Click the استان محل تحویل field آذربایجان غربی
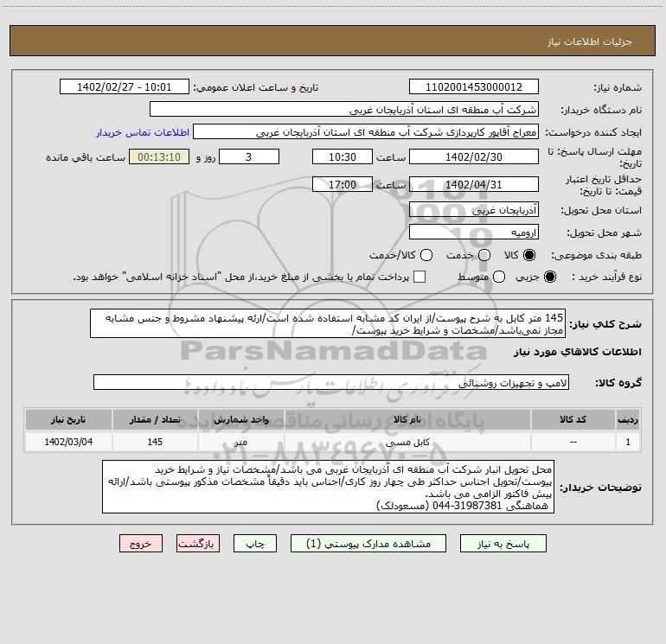Viewport: 666px width, 644px height. [x=474, y=210]
